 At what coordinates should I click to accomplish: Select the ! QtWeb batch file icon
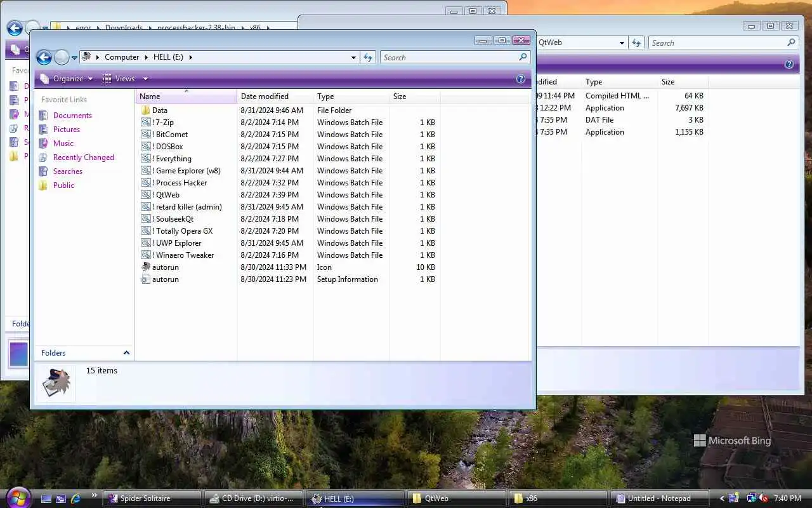click(x=146, y=195)
